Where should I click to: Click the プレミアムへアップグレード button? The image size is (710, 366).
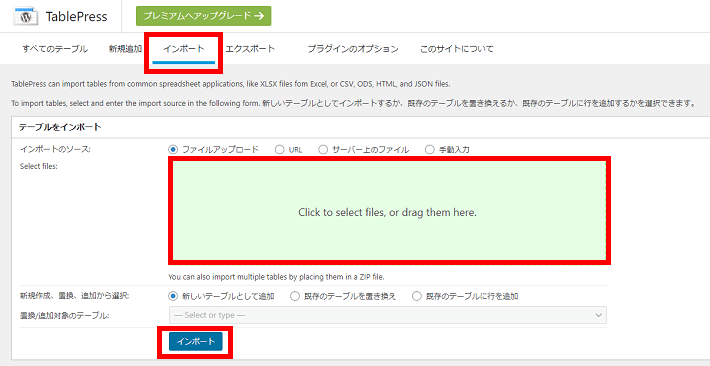(203, 16)
